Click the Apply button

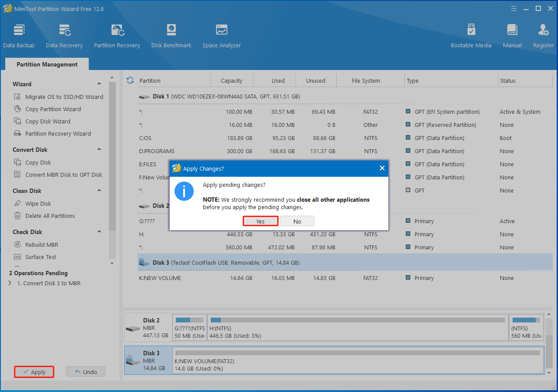(34, 372)
